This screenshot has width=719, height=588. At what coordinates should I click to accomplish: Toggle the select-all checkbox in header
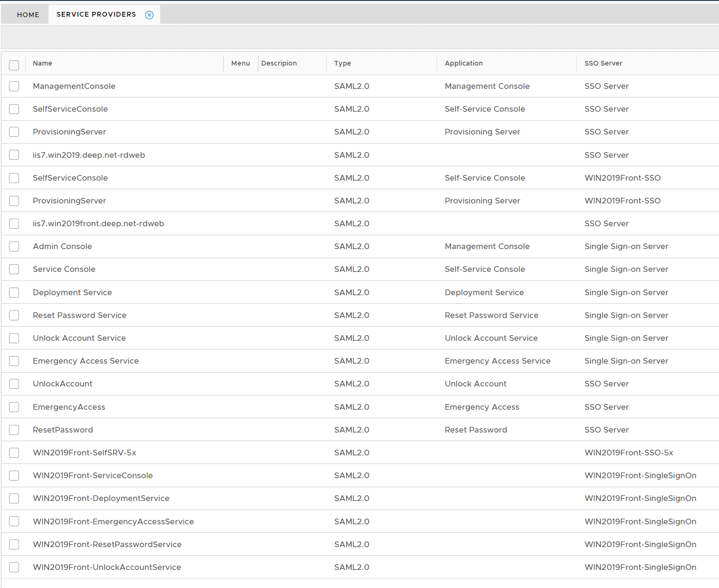pyautogui.click(x=14, y=65)
